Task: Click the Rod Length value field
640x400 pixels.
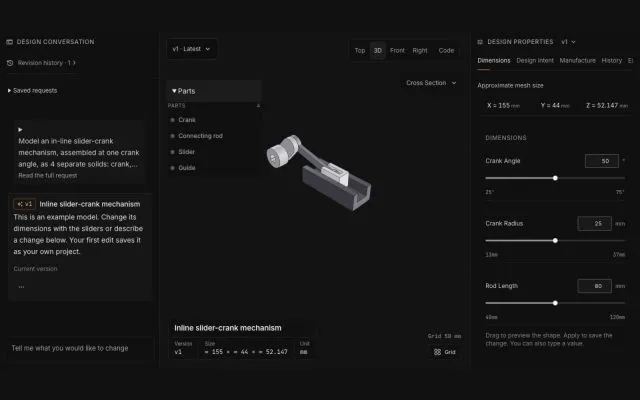Action: tap(595, 286)
